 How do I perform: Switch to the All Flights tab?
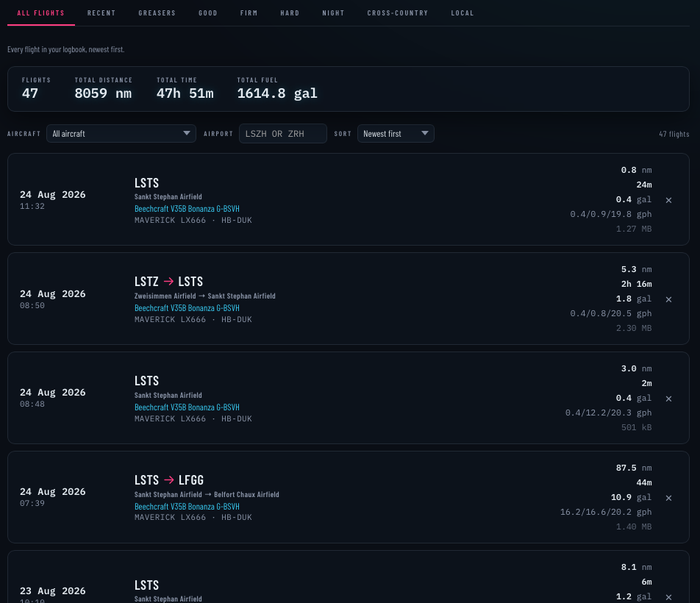tap(40, 13)
